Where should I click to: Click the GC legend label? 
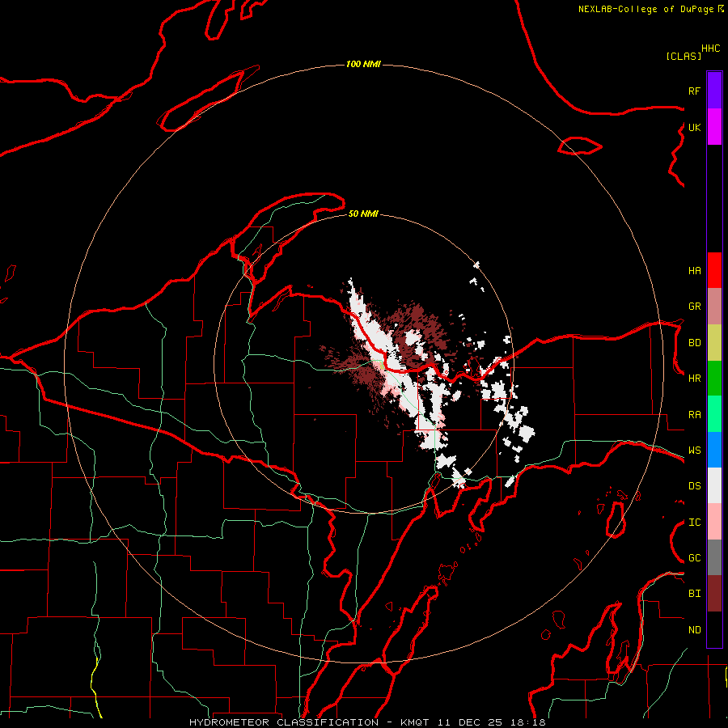694,558
